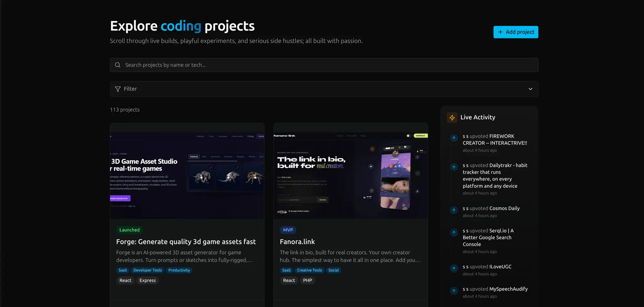Screen dimensions: 644x307
Task: Click upvote icon beside Serql.io activity
Action: [x=454, y=232]
